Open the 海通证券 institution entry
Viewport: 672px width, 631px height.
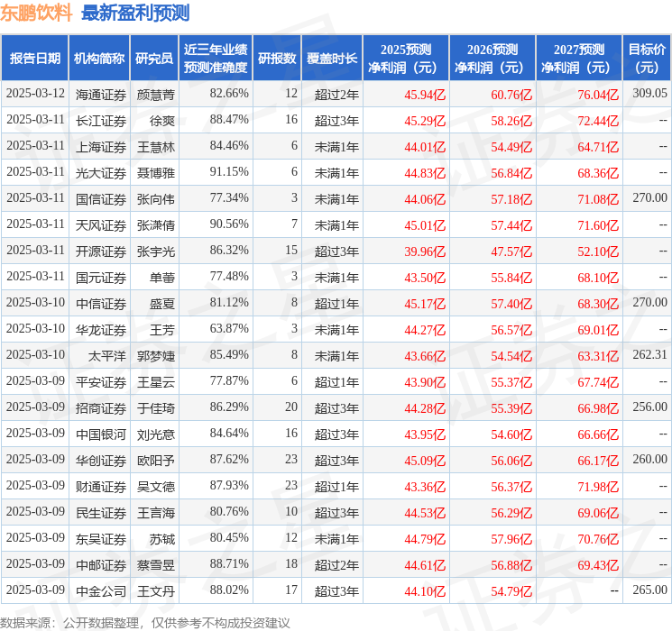[x=100, y=94]
